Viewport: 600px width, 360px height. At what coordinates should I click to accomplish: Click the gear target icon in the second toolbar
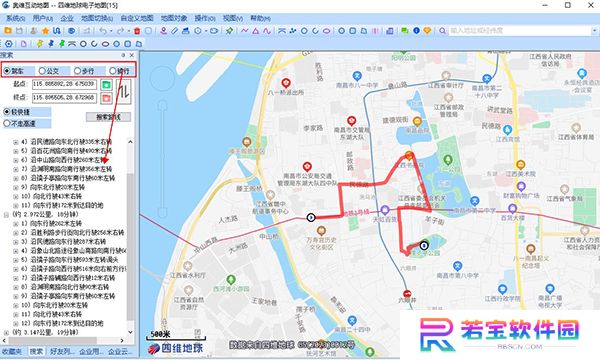(x=8, y=44)
